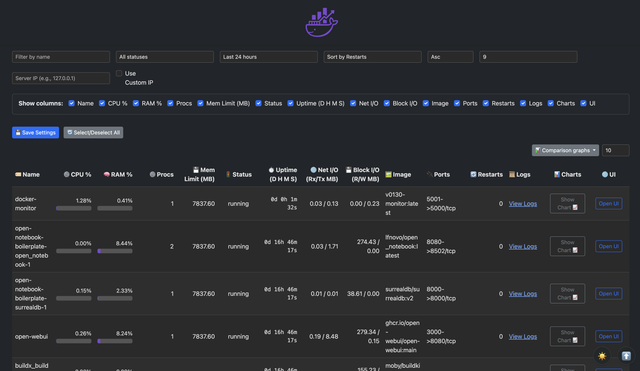Screen dimensions: 640x371
Task: Open UI for surrealdb-1 container
Action: [x=609, y=293]
